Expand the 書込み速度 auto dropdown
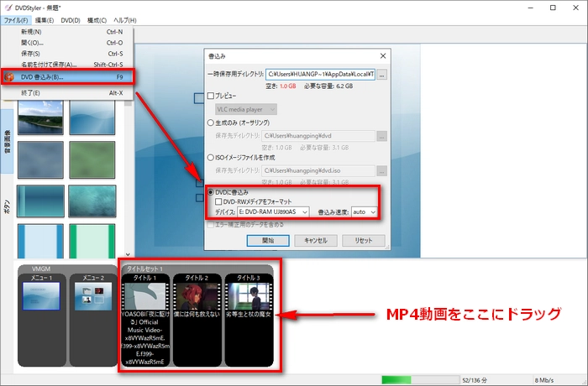 (x=364, y=212)
